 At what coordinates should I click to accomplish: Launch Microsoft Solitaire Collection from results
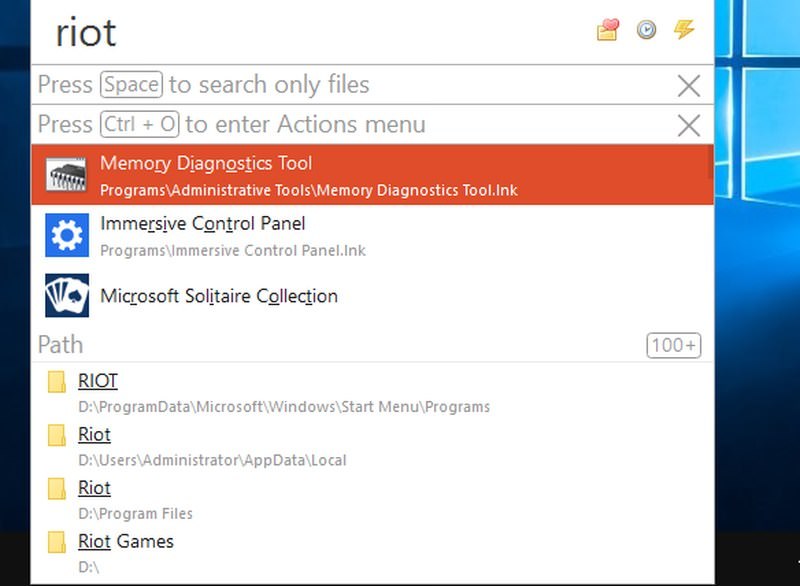point(300,296)
